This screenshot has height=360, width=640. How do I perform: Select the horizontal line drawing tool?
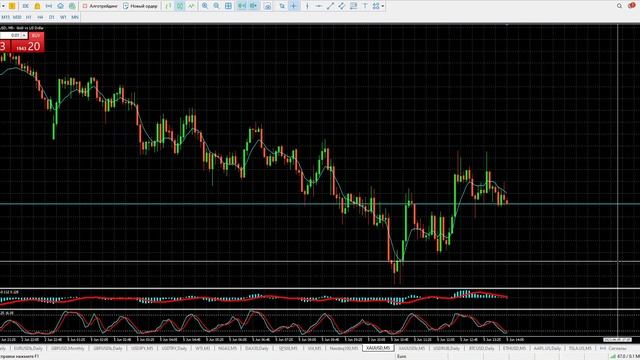pos(319,6)
